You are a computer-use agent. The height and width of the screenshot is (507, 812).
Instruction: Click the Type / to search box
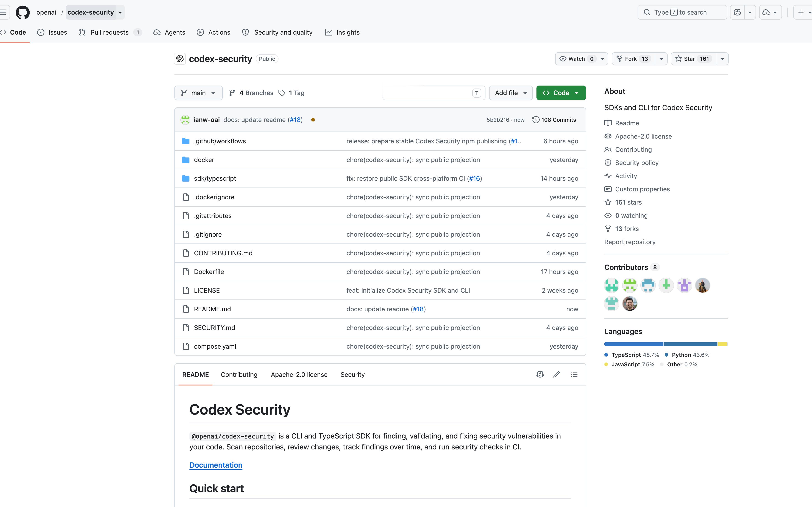click(x=682, y=13)
